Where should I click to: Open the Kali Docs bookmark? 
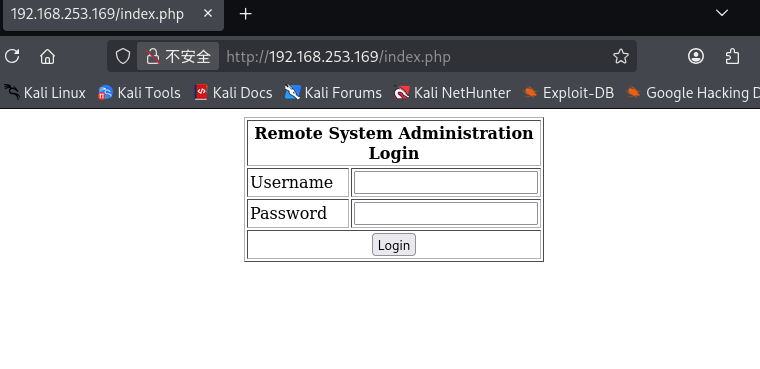233,93
